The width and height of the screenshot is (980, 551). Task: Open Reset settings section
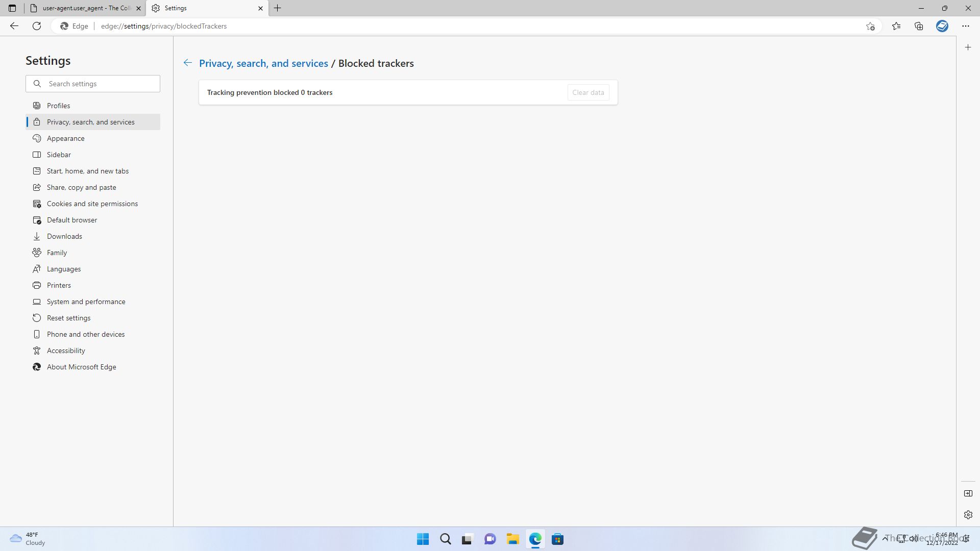coord(93,318)
